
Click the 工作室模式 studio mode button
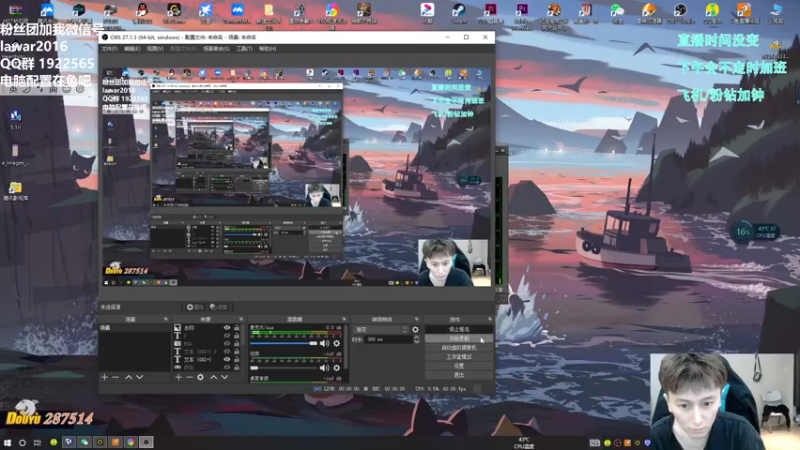click(459, 357)
